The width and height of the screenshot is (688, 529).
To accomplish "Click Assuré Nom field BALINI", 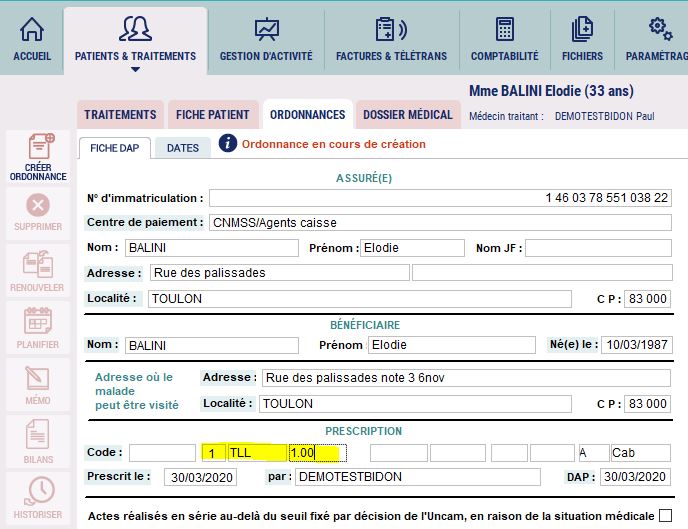I will coord(212,248).
